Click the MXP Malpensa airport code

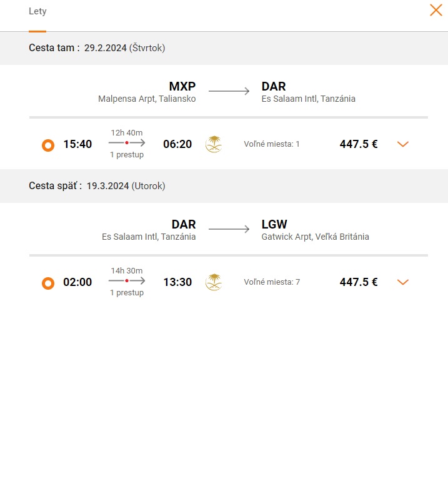click(x=182, y=86)
